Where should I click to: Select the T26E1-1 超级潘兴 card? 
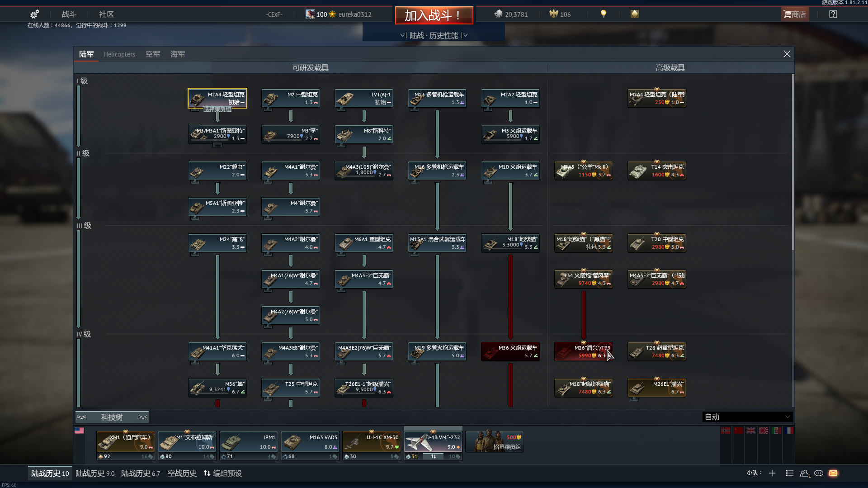(x=364, y=388)
